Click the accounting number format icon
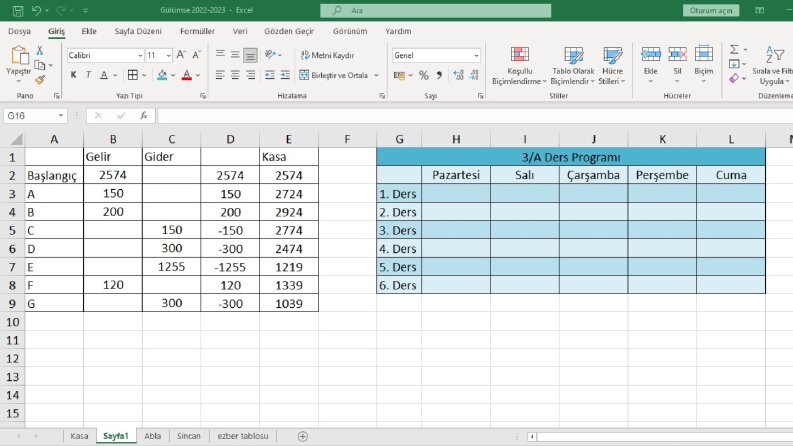Image resolution: width=793 pixels, height=446 pixels. 400,75
